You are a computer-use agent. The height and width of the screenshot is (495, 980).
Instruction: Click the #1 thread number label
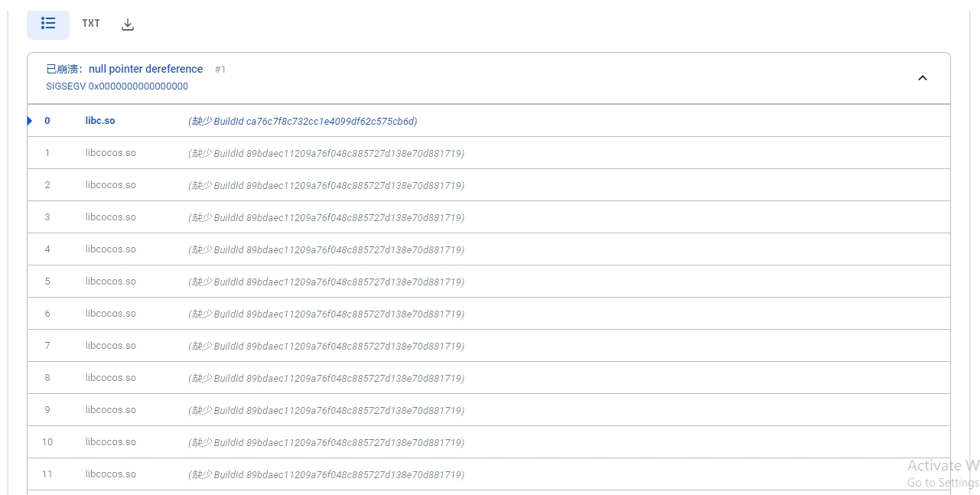coord(220,70)
